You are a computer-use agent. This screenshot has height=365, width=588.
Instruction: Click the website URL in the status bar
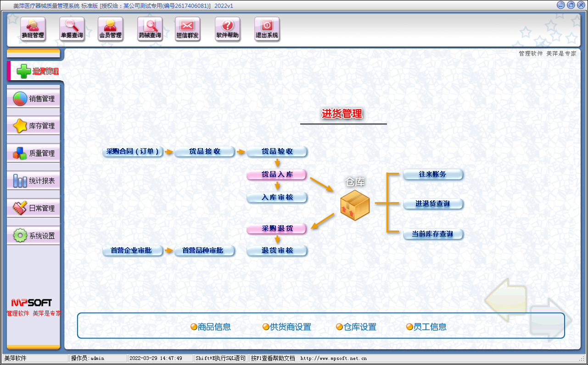(333, 358)
